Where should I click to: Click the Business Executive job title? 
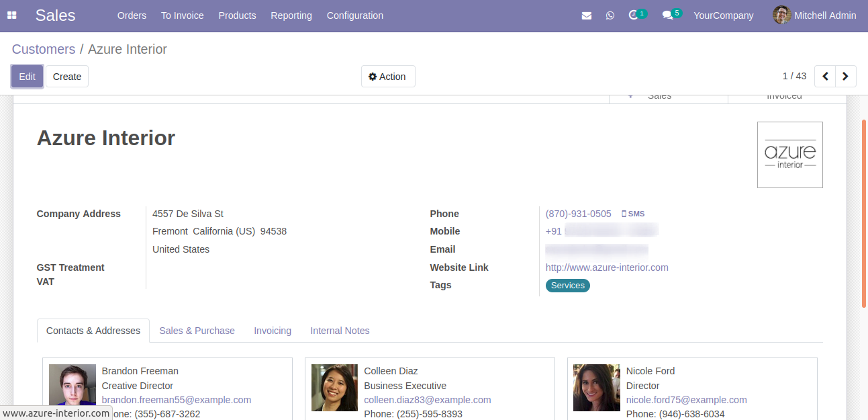[x=405, y=386]
